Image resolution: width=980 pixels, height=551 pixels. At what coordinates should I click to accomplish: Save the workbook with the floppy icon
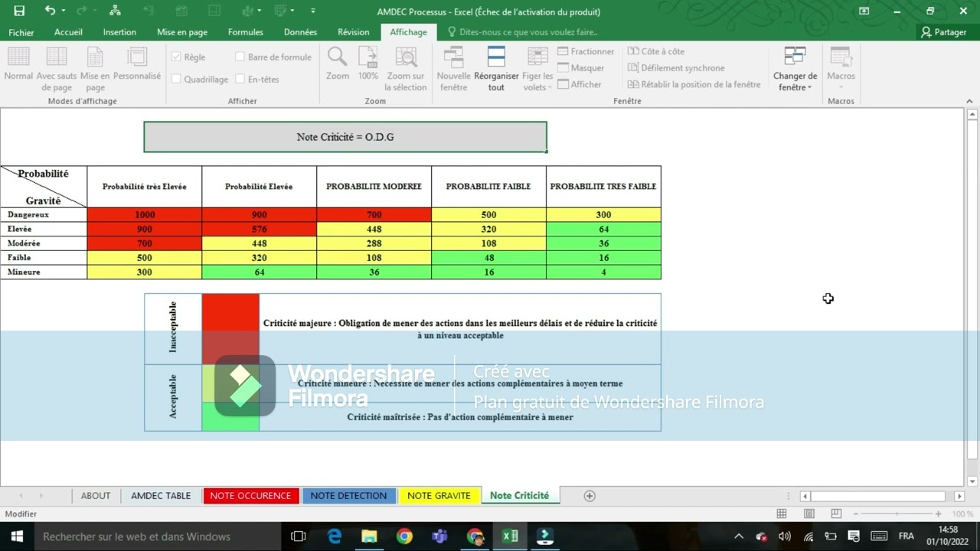[x=19, y=11]
